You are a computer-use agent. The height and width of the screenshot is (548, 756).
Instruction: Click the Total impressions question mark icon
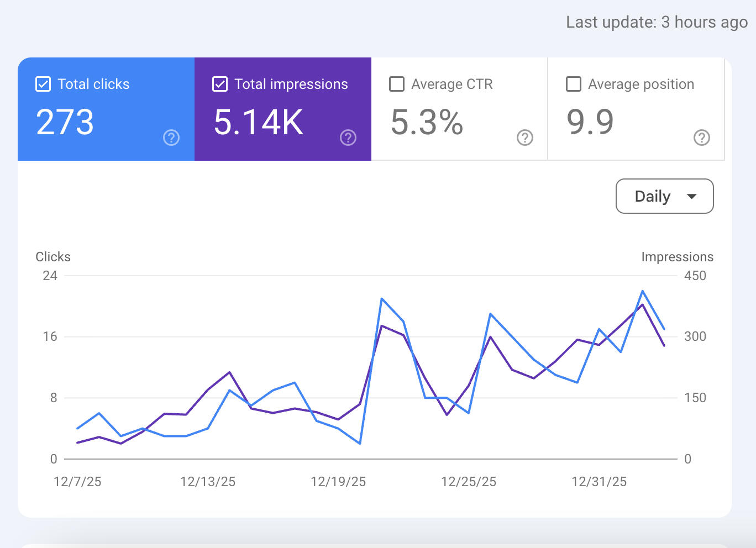coord(348,138)
